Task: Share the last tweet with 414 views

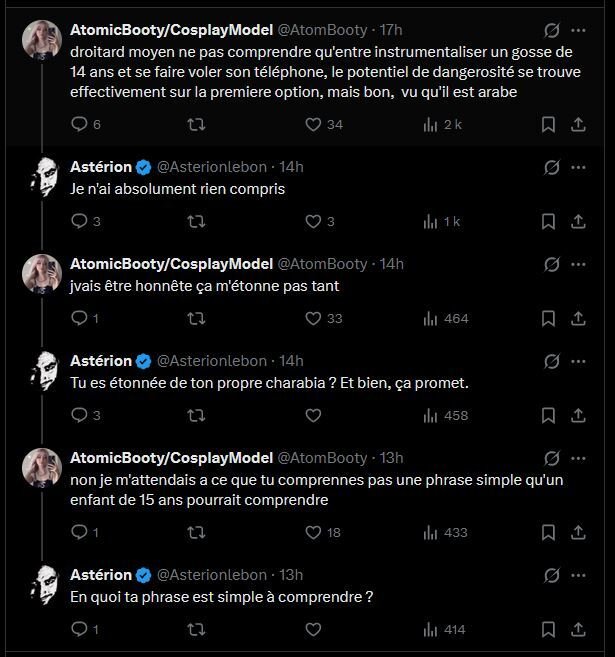Action: (578, 629)
